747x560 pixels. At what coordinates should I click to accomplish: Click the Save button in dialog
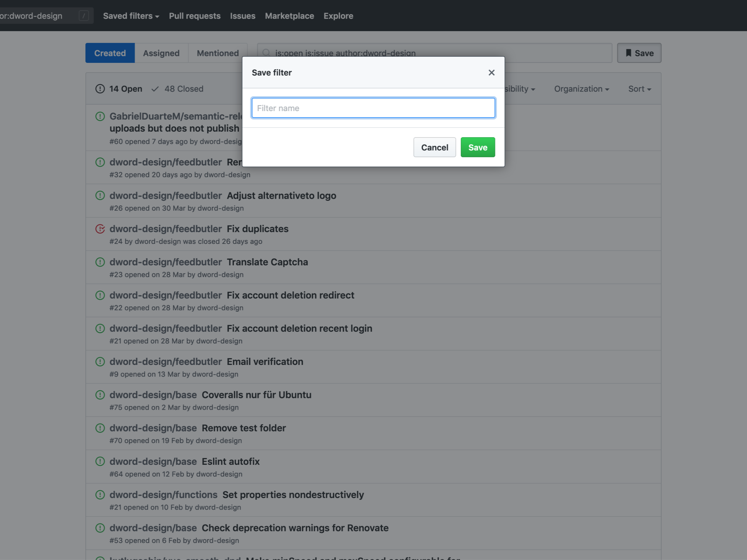pos(478,147)
